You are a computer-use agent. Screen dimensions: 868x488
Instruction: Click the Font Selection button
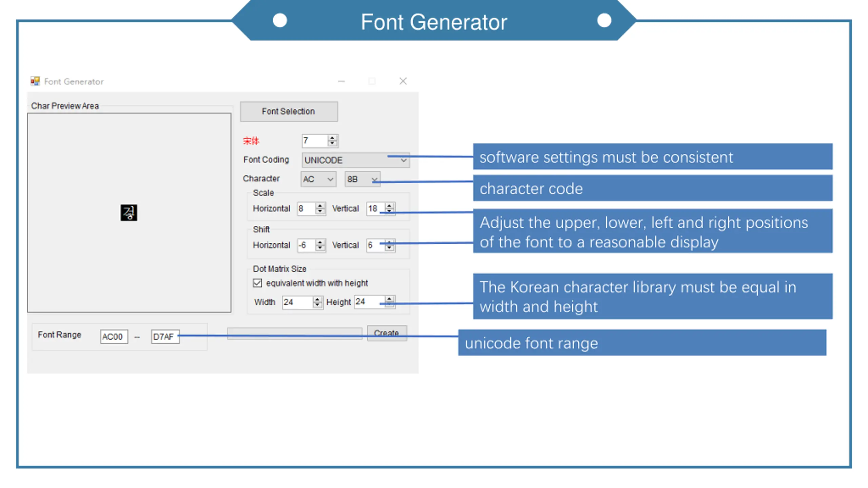pyautogui.click(x=289, y=111)
